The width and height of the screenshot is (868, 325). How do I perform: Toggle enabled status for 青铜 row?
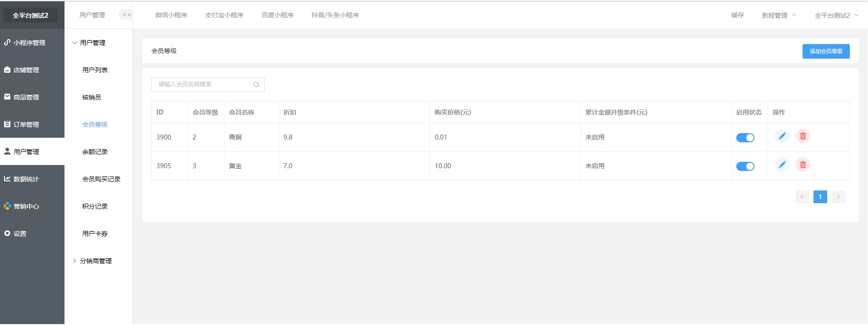tap(745, 138)
